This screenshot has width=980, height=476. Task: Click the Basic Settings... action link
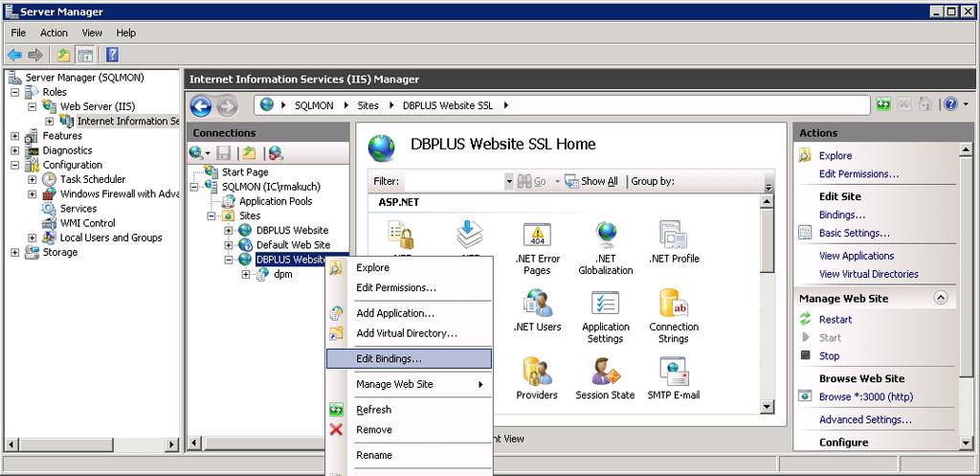tap(855, 233)
